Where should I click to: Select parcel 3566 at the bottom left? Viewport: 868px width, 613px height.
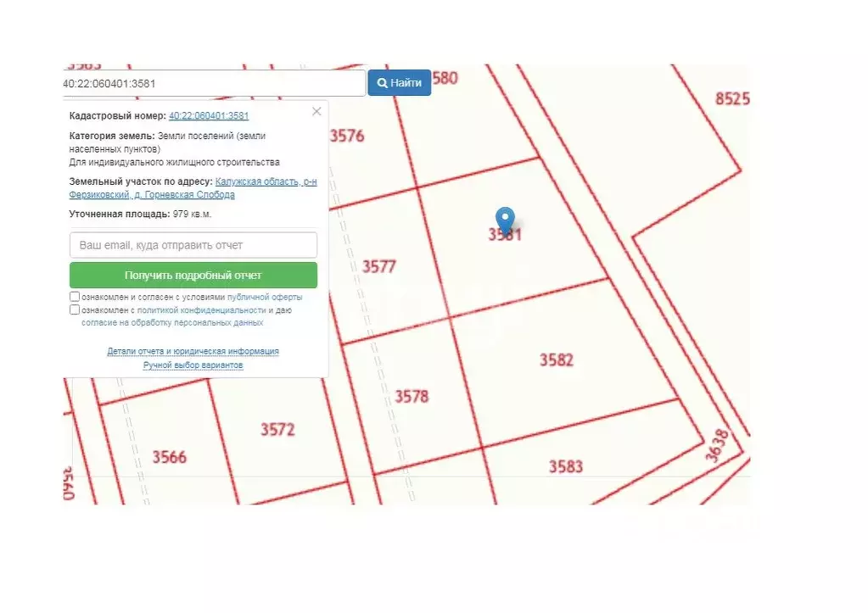tap(170, 456)
